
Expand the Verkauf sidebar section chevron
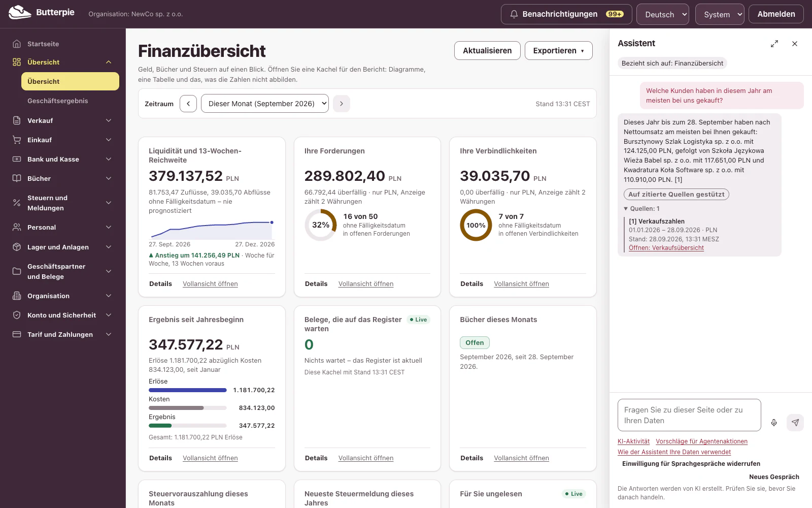pos(109,120)
